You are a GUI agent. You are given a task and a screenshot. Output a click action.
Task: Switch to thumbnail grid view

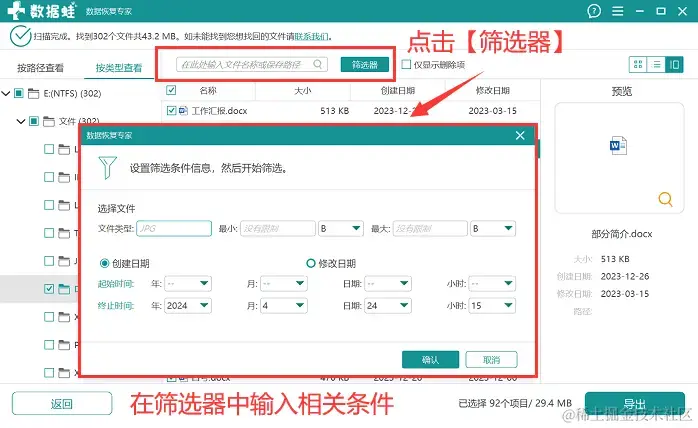[638, 65]
